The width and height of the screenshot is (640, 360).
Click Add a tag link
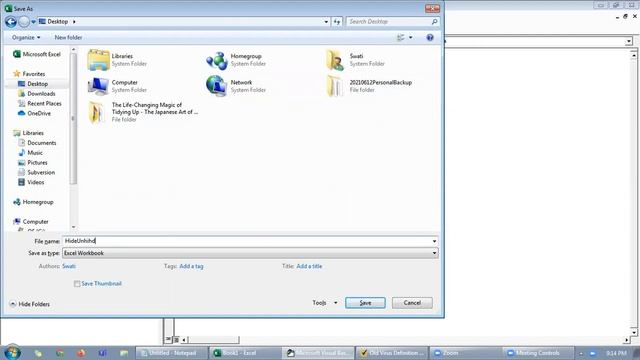(191, 266)
